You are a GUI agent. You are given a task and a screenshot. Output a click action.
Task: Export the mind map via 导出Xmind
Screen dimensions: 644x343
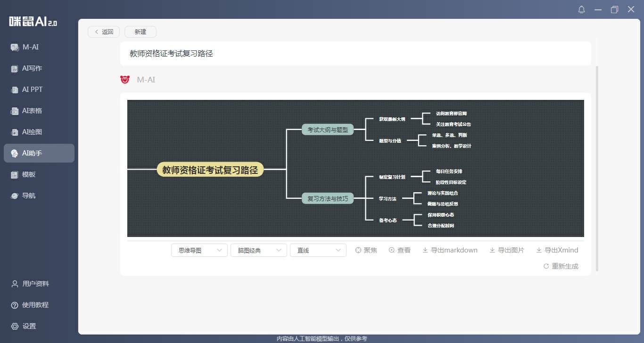click(x=557, y=250)
